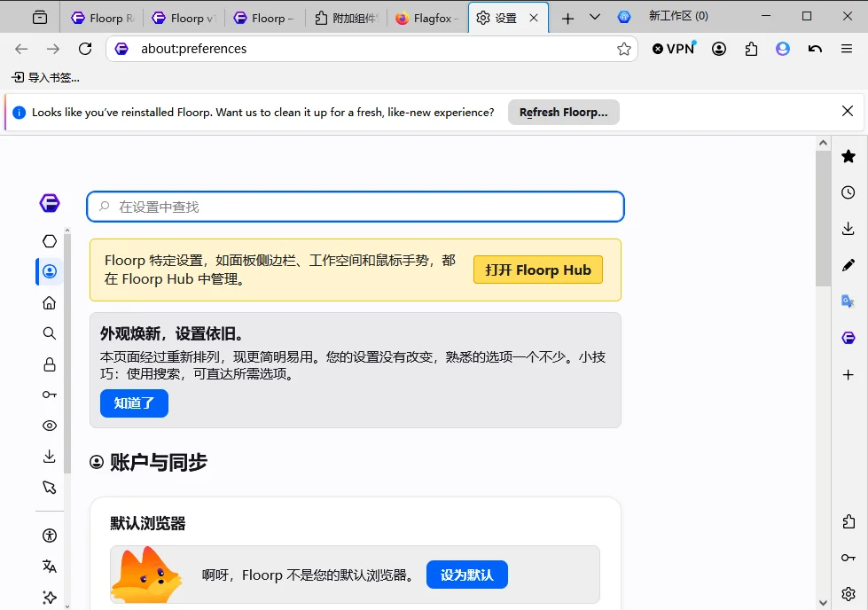The width and height of the screenshot is (868, 610).
Task: Open the 新工作区 (0) workspace menu
Action: click(x=678, y=16)
